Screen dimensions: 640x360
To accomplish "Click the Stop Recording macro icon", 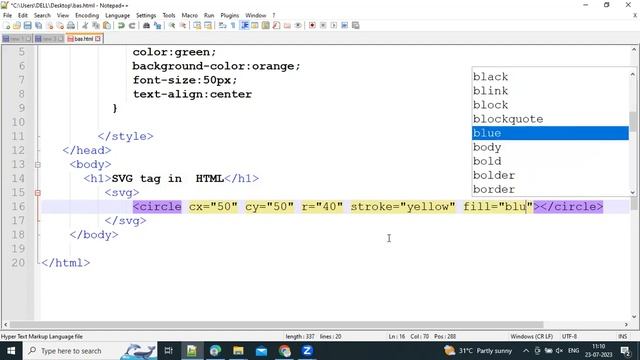I will (x=323, y=25).
